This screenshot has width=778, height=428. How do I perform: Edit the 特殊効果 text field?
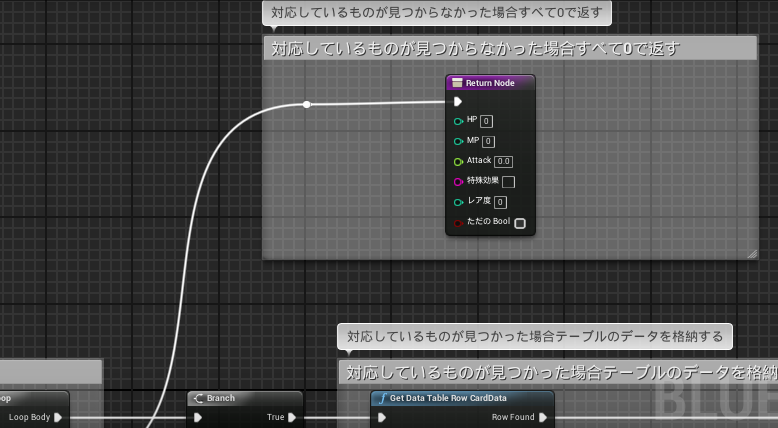pos(508,182)
